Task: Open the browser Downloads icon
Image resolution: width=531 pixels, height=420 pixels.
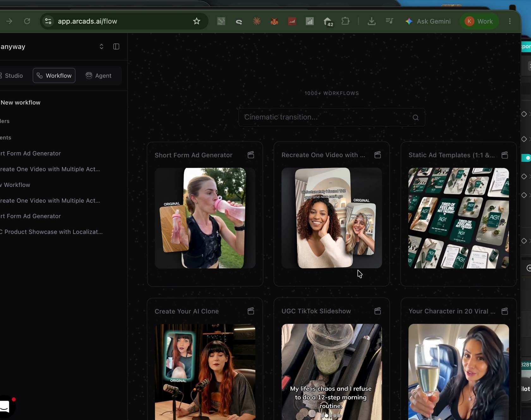Action: [x=372, y=21]
